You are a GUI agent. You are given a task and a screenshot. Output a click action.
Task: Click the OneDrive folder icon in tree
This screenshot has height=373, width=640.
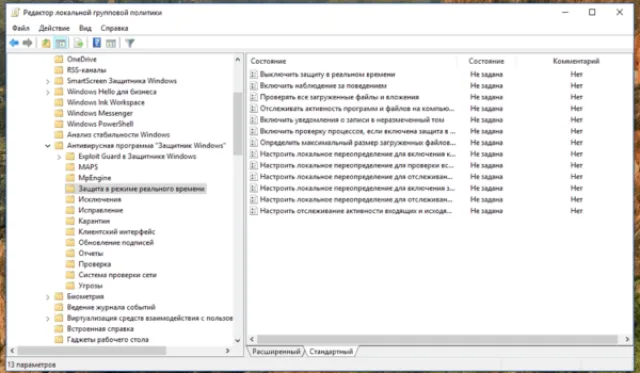point(59,59)
